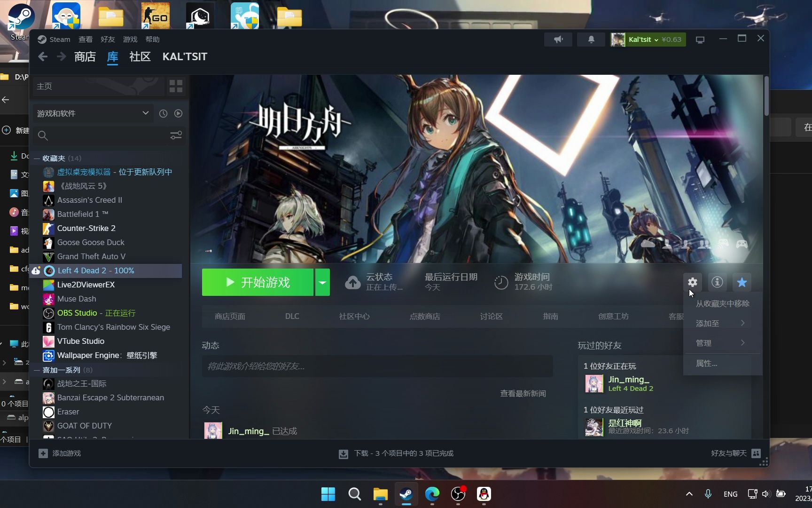The height and width of the screenshot is (508, 812).
Task: Open the Steam announcements megaphone icon
Action: click(558, 40)
